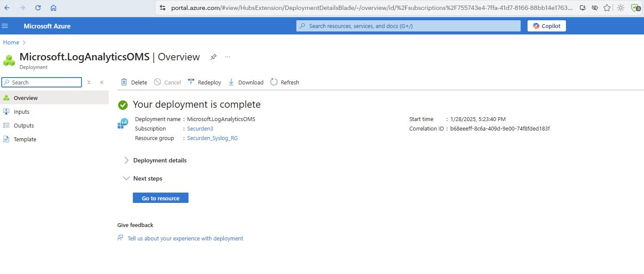Click the Home breadcrumb link
This screenshot has width=644, height=274.
click(11, 42)
